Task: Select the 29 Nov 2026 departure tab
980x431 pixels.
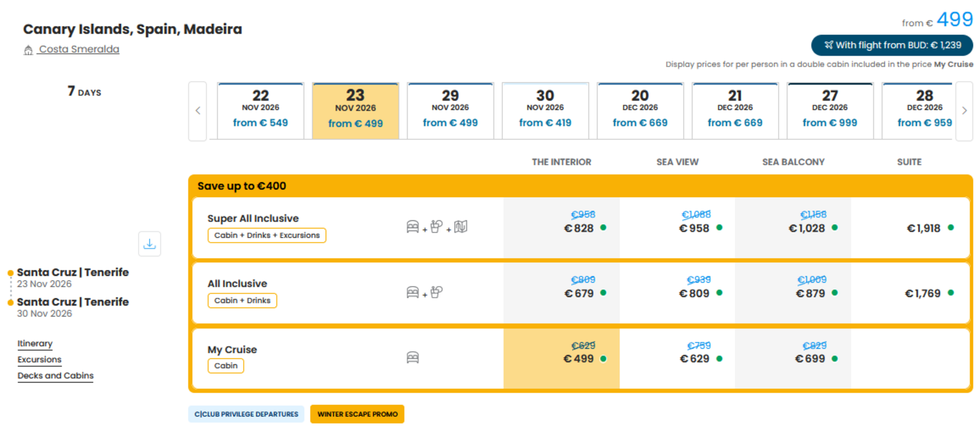Action: 450,111
